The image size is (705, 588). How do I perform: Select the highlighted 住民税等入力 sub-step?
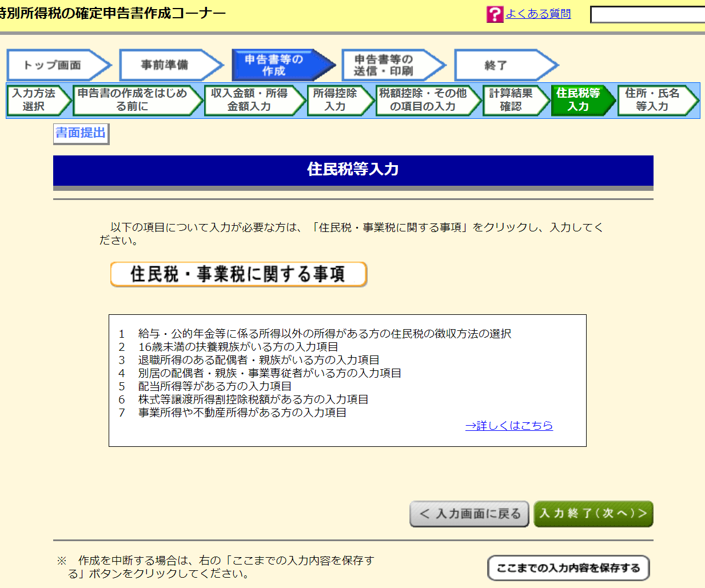(583, 100)
